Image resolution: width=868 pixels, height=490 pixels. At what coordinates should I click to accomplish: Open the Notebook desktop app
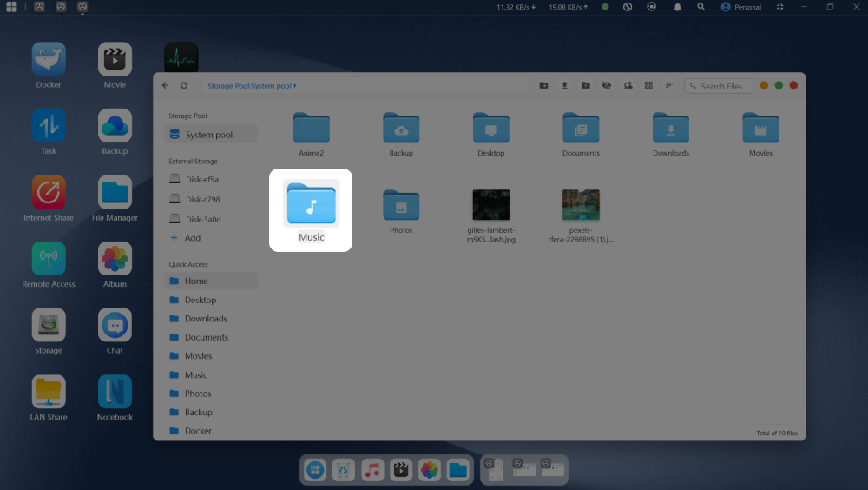tap(115, 392)
